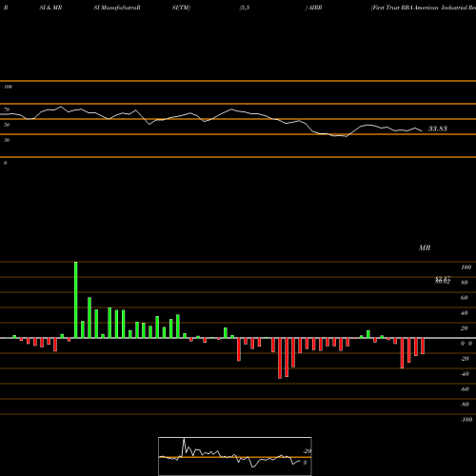Click the 'MR' panel label

click(x=425, y=248)
